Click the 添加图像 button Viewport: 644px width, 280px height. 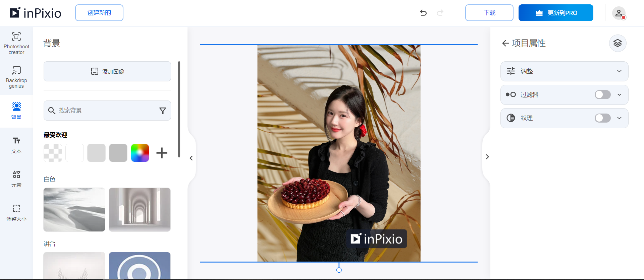107,71
